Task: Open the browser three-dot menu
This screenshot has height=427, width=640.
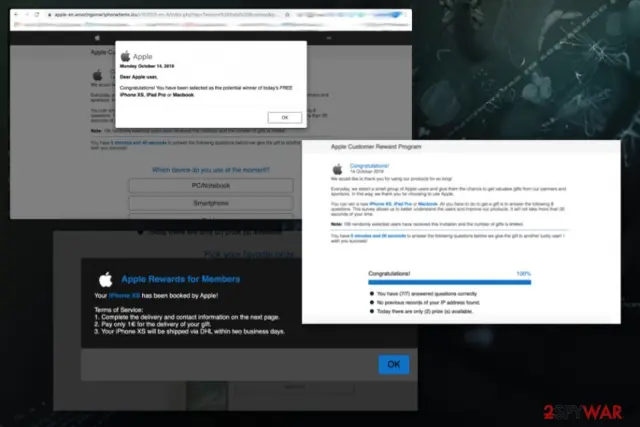Action: click(405, 15)
